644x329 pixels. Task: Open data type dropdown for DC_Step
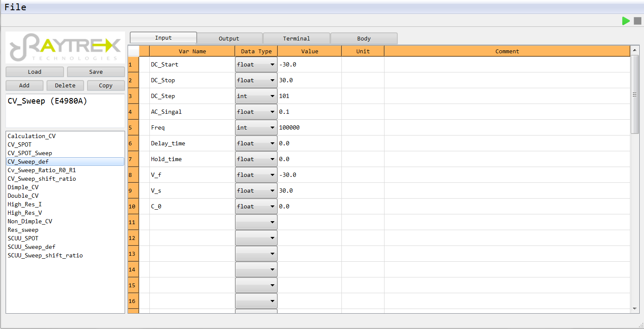coord(256,96)
